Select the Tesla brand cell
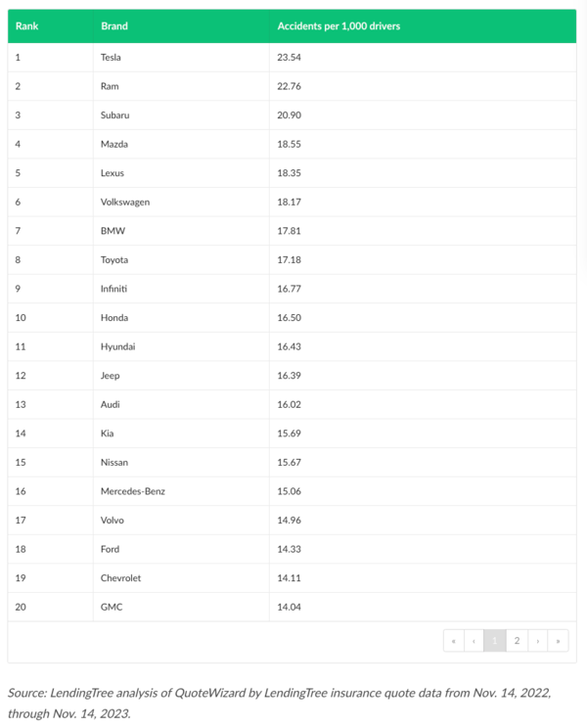Screen dimensions: 587x728 click(x=112, y=57)
